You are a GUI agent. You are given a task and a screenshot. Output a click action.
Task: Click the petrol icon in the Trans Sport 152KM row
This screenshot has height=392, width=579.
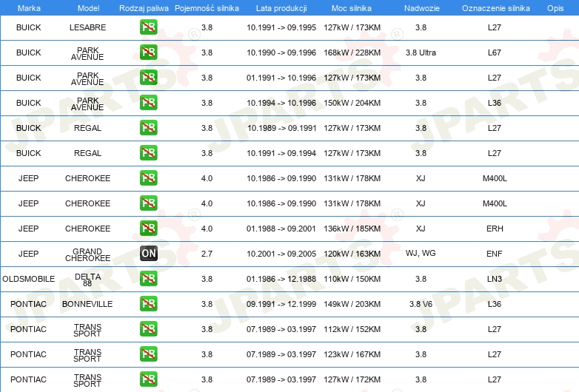tap(148, 328)
